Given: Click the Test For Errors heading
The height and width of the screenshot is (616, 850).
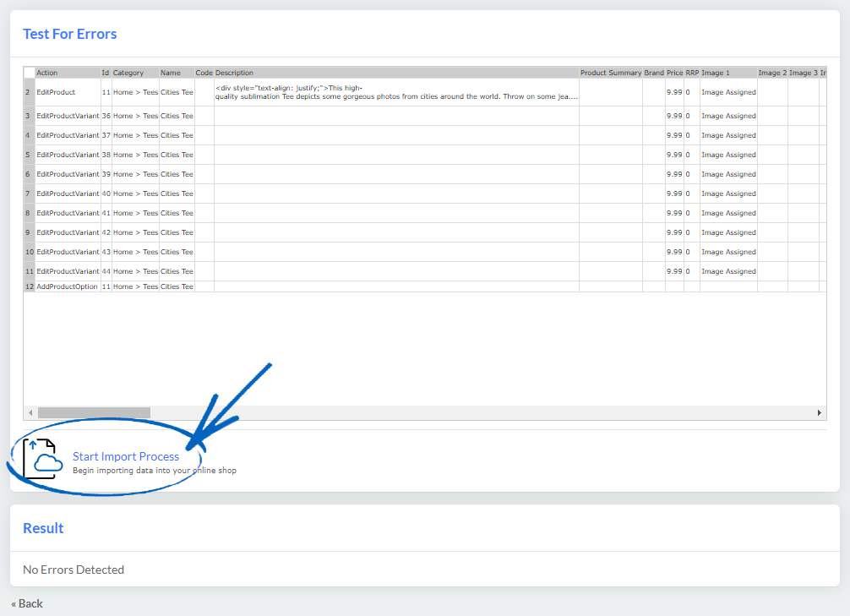Looking at the screenshot, I should pos(69,34).
